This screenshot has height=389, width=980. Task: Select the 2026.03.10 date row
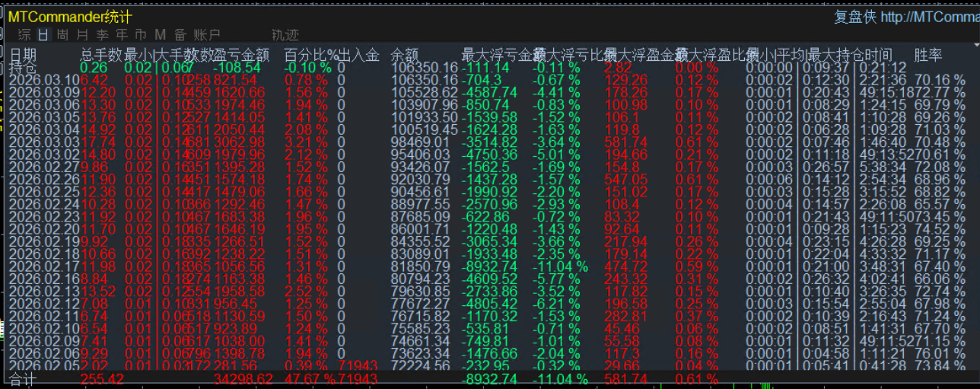click(44, 80)
